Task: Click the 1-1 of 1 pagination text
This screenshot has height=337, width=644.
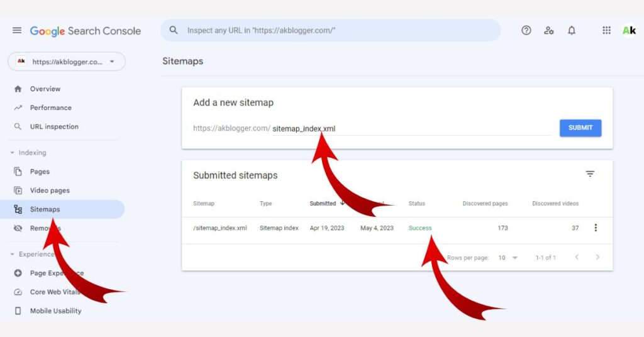Action: pyautogui.click(x=545, y=258)
